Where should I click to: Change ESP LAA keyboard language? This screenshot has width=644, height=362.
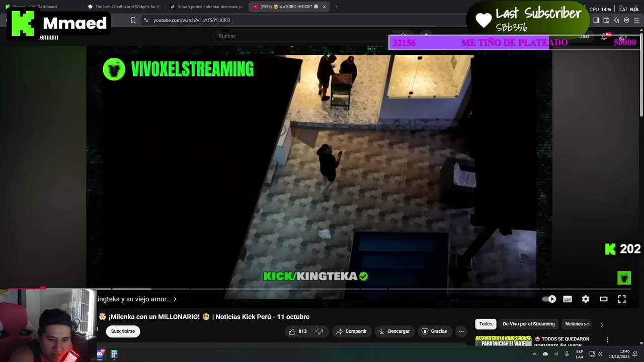pyautogui.click(x=580, y=354)
